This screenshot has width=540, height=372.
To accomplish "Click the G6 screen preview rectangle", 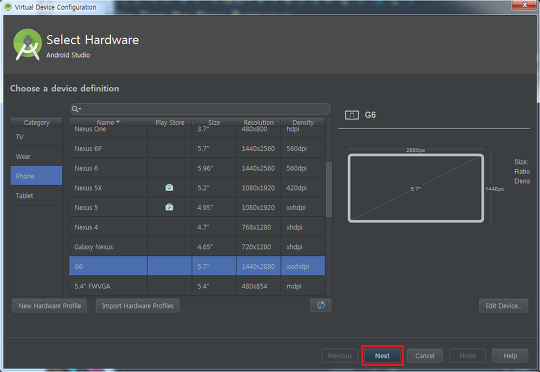I will (416, 188).
